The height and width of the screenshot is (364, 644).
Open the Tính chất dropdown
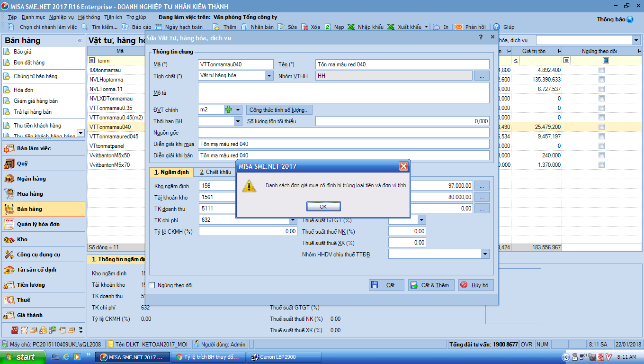pos(269,76)
